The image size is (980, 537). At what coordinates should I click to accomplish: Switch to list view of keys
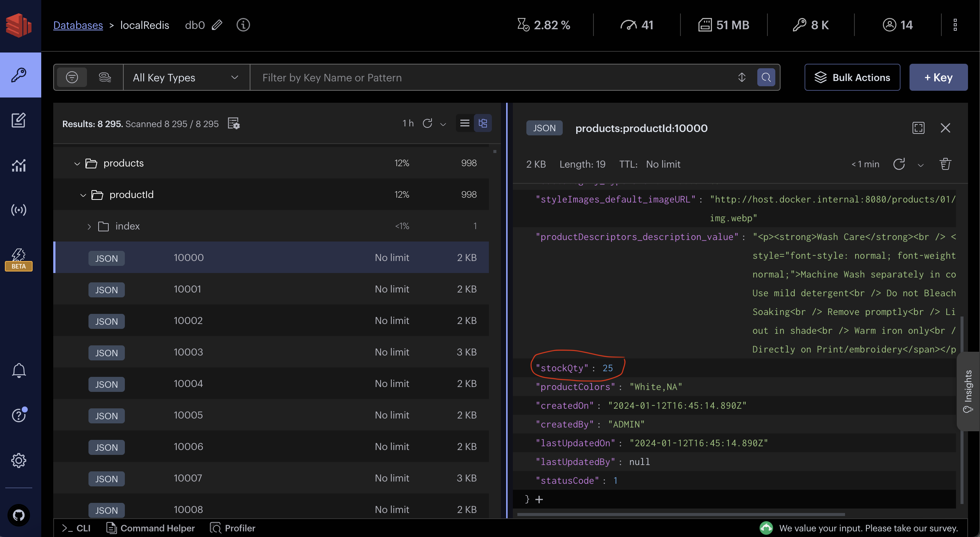point(465,123)
